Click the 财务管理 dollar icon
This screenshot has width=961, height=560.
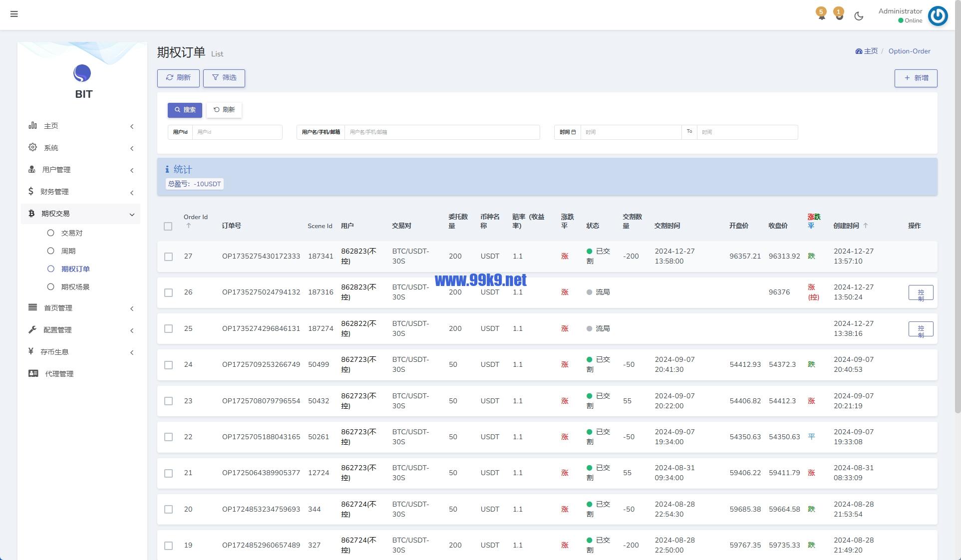31,191
